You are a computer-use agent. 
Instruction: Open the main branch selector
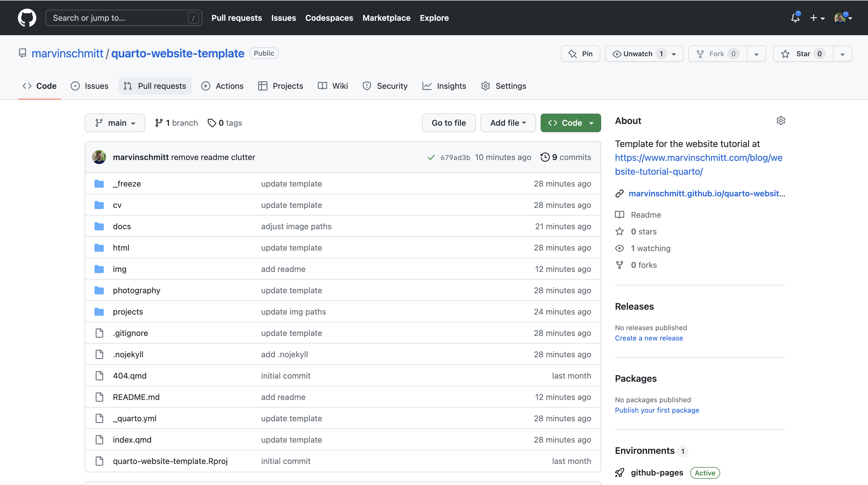(x=115, y=123)
